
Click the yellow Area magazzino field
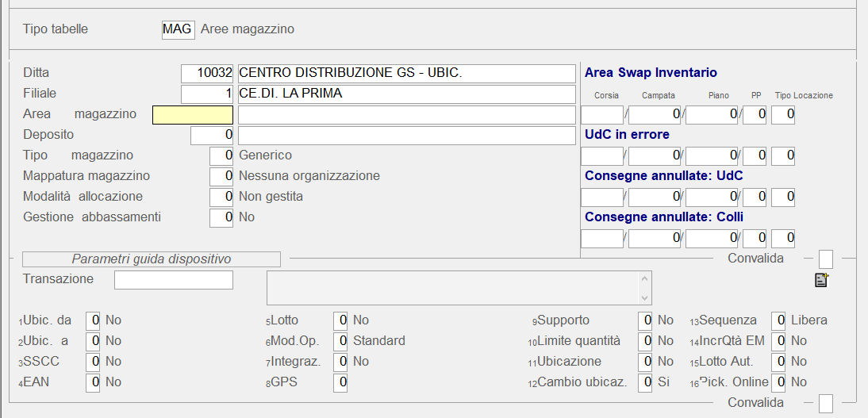193,115
